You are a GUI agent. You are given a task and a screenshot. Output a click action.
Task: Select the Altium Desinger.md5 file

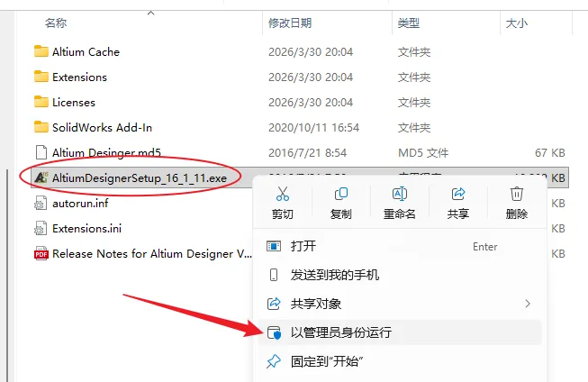point(106,153)
